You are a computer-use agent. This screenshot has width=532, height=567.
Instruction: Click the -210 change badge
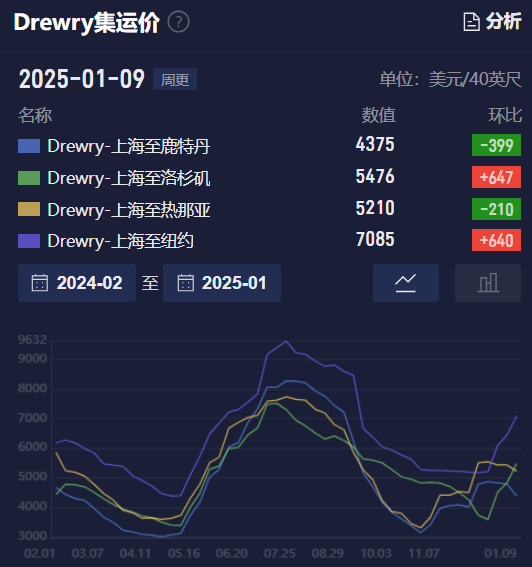[497, 209]
